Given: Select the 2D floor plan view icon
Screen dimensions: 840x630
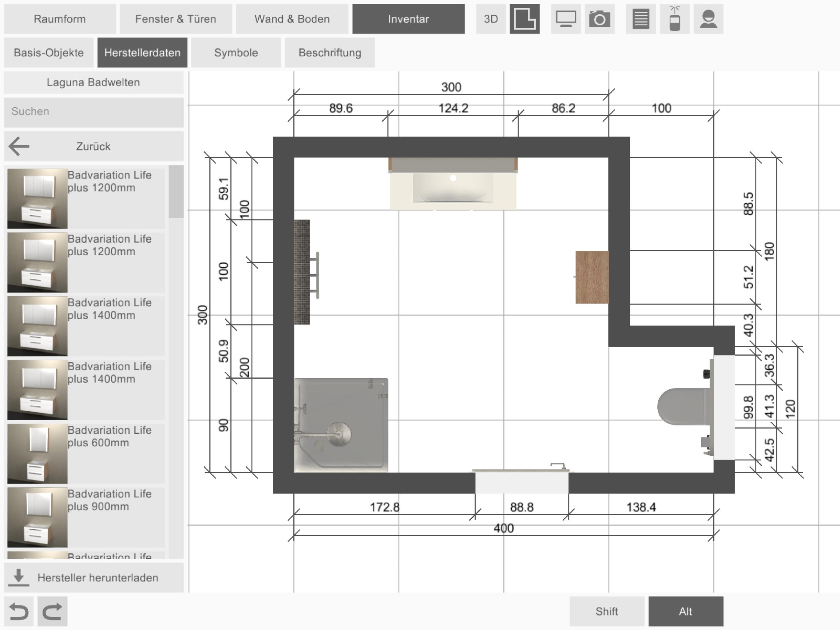Looking at the screenshot, I should click(525, 19).
